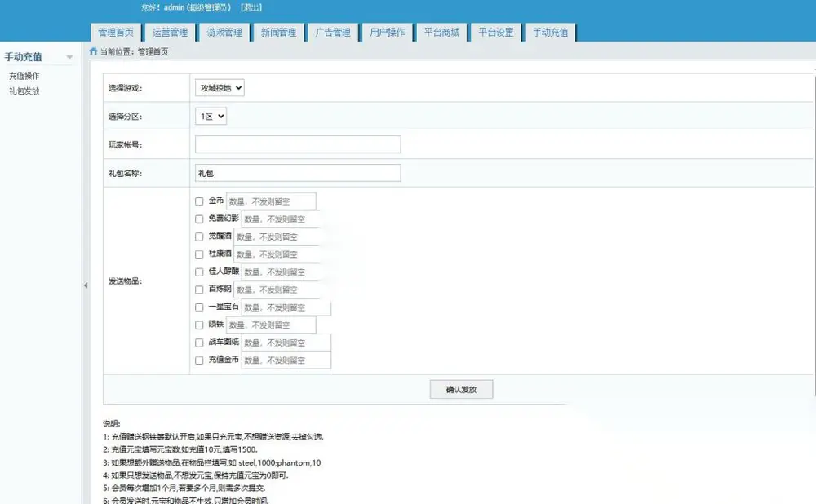This screenshot has height=504, width=816.
Task: Go to the 游戏管理 tab
Action: 224,33
